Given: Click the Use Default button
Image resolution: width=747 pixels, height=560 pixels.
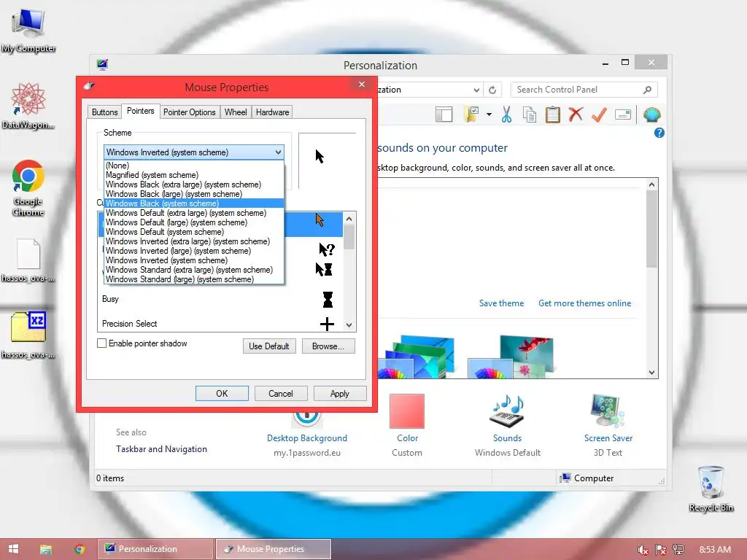Looking at the screenshot, I should click(x=269, y=346).
